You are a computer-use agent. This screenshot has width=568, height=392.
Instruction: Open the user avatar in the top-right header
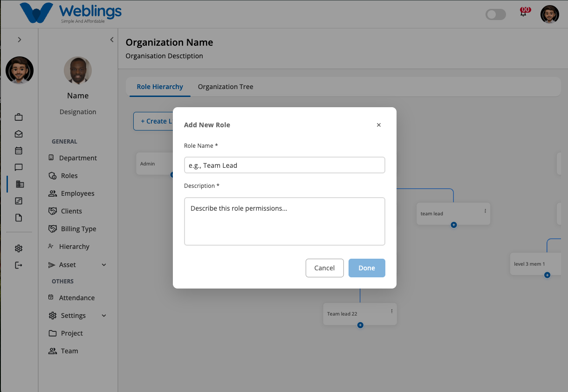550,14
